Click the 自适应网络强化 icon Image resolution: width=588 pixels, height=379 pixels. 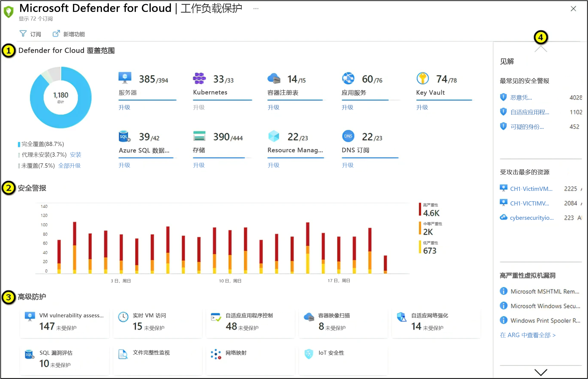(402, 317)
